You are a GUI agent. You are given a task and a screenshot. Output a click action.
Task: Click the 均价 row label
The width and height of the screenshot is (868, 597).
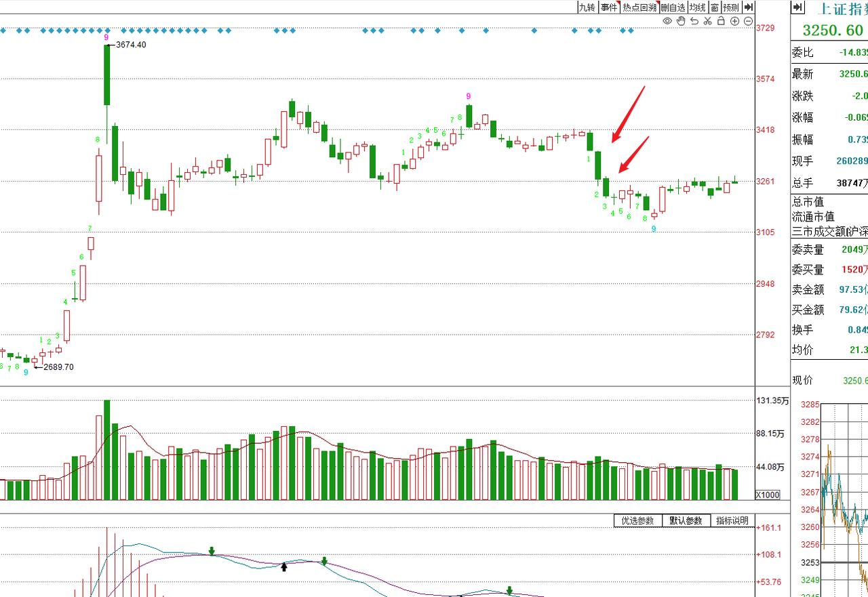[803, 350]
